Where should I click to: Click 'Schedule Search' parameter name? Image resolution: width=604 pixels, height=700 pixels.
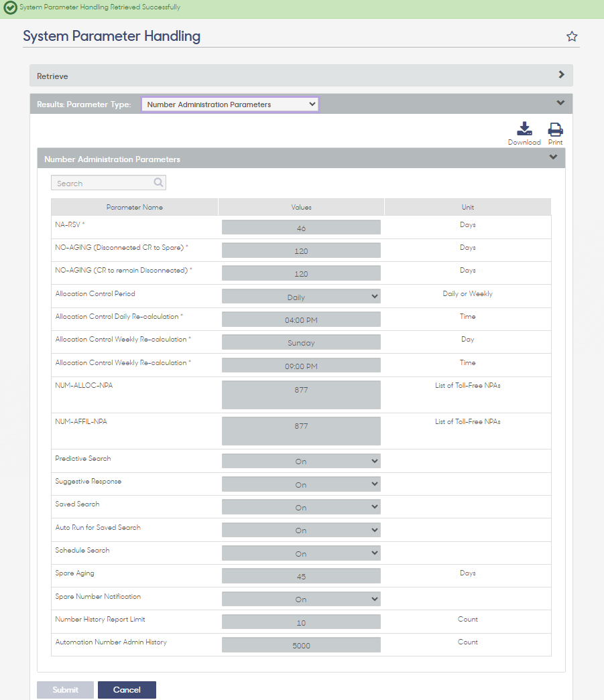(82, 551)
